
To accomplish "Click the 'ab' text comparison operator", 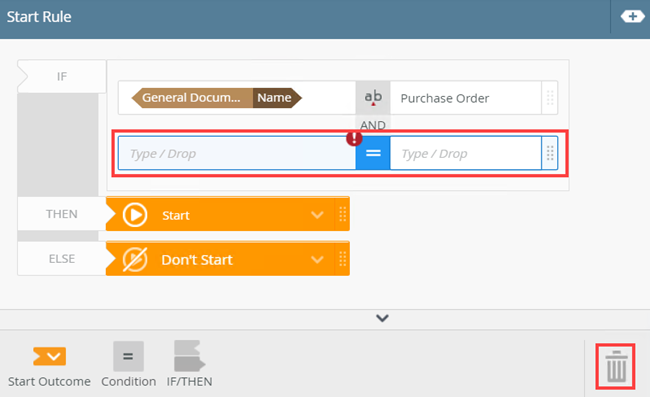I will click(x=373, y=97).
